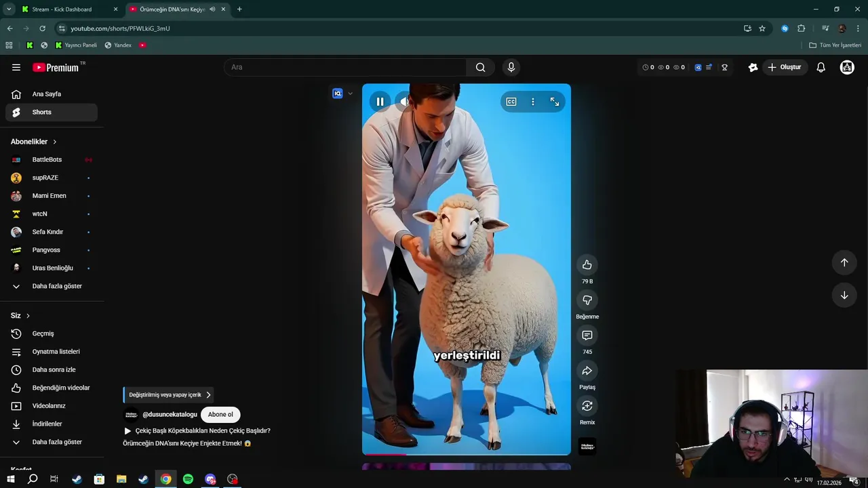
Task: Open the comments showing 745
Action: tap(587, 335)
